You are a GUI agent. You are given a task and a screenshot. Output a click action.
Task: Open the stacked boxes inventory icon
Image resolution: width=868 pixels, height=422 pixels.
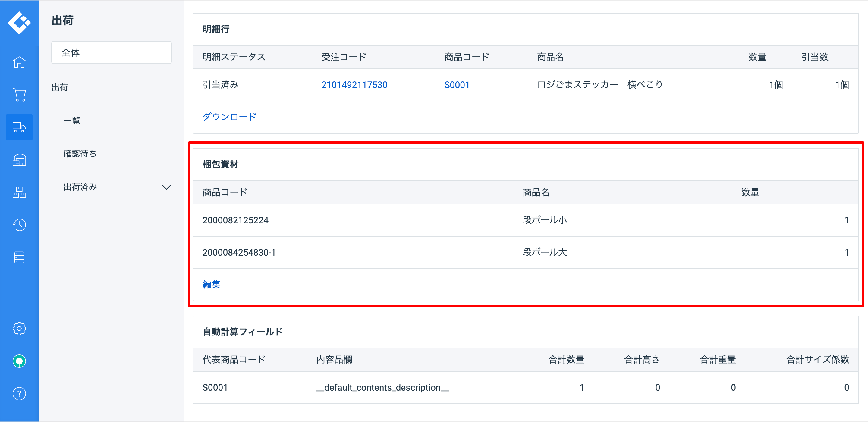(19, 192)
